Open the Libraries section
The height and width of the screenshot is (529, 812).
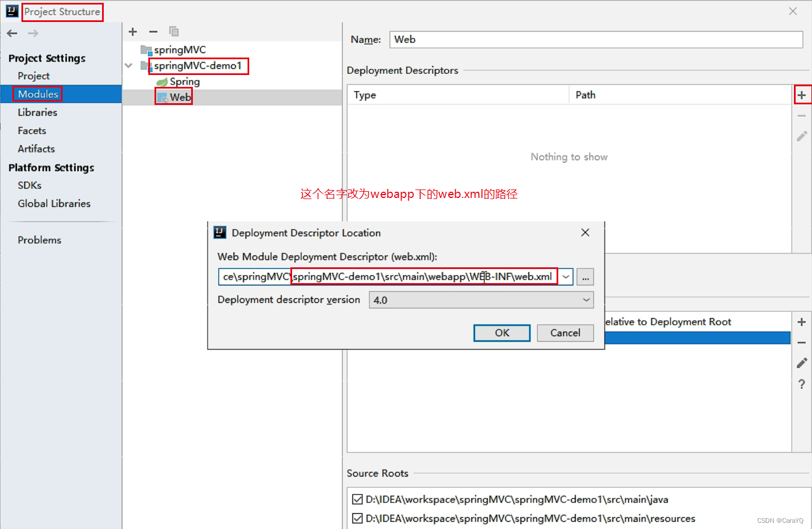(37, 112)
